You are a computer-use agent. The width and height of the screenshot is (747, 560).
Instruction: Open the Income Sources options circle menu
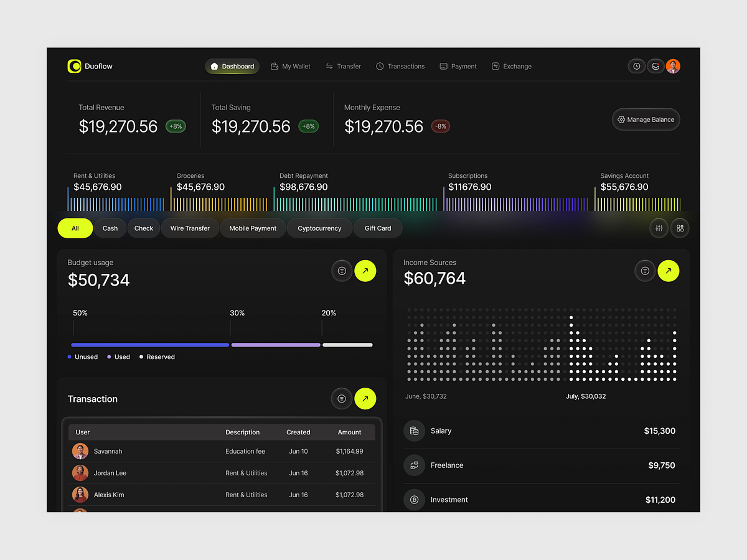pos(644,271)
